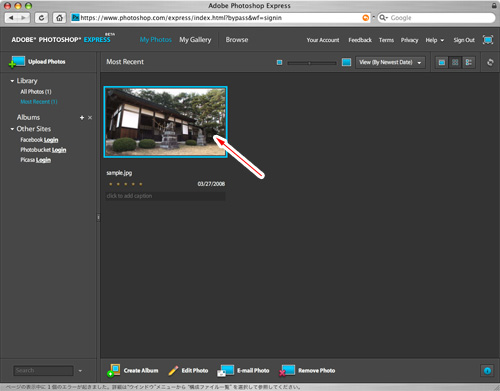
Task: Open the My Gallery tab
Action: (x=195, y=40)
